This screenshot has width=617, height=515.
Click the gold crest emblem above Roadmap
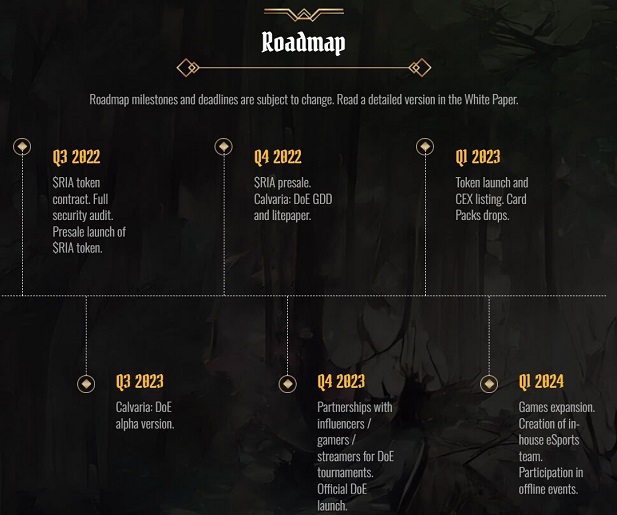[303, 14]
